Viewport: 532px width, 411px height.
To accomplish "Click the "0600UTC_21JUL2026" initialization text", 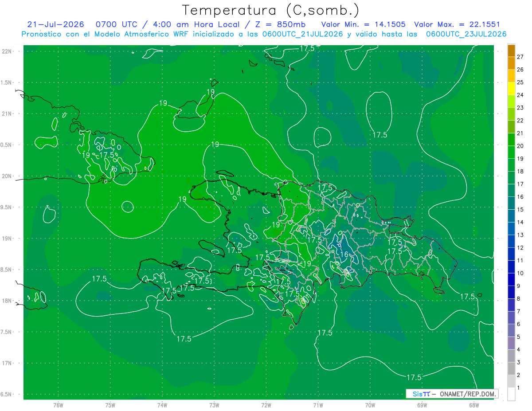I will (302, 34).
